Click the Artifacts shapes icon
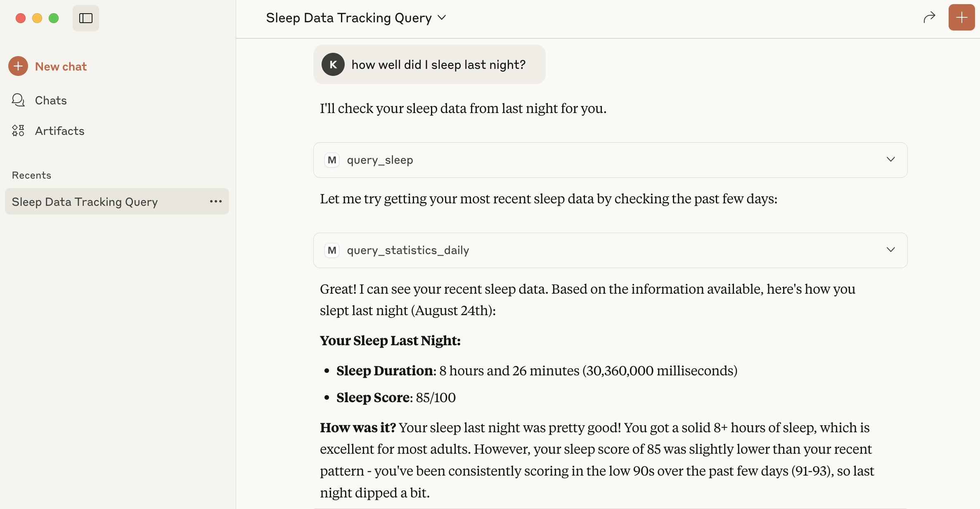Screen dimensions: 980x509 coord(18,131)
